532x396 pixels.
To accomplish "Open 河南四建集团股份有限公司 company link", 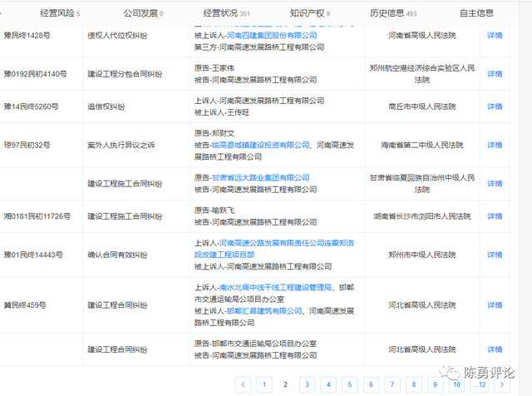I will (272, 35).
